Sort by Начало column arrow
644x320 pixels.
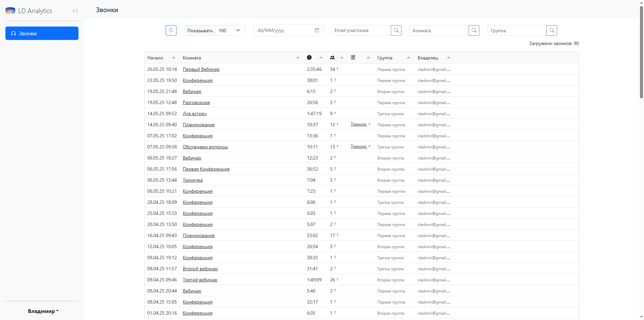pos(174,57)
